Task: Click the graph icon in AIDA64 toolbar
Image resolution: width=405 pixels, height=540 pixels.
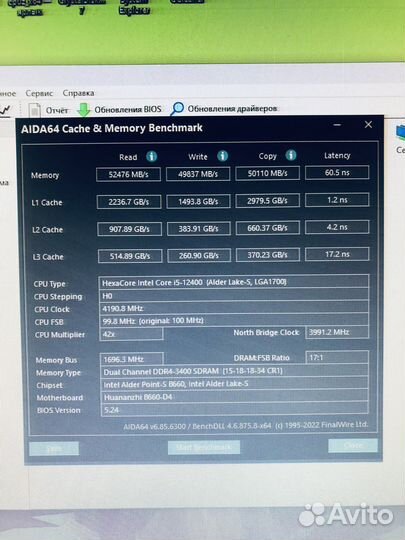Action: point(5,110)
